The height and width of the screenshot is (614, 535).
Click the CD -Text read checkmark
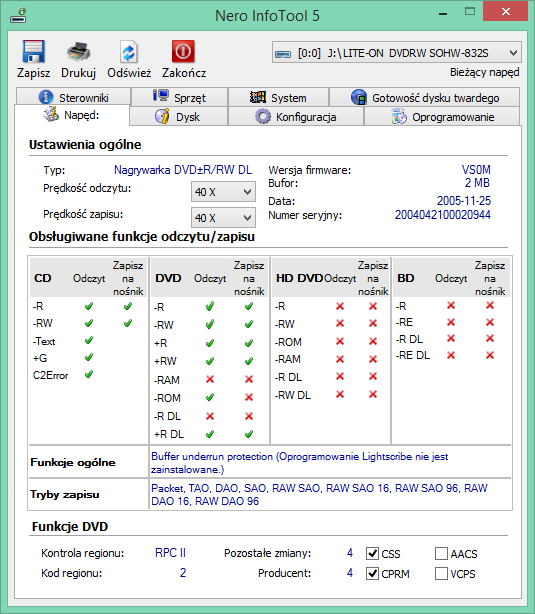tap(89, 340)
